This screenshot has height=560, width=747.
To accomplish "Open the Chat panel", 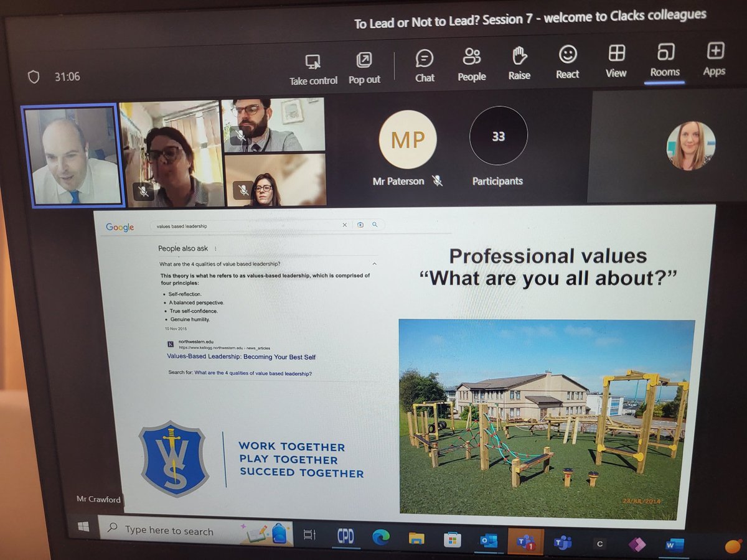I will 425,67.
